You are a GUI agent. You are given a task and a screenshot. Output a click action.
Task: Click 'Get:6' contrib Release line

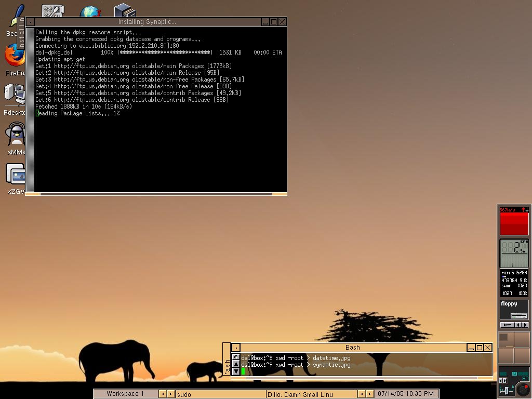click(x=132, y=100)
